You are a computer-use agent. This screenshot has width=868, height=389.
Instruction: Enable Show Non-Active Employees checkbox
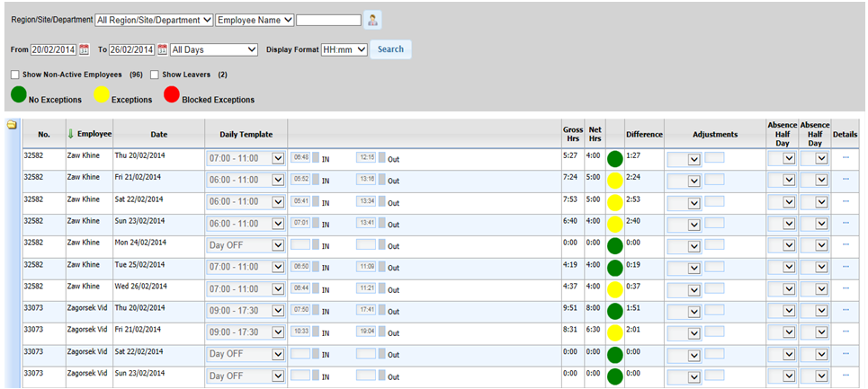pos(15,75)
